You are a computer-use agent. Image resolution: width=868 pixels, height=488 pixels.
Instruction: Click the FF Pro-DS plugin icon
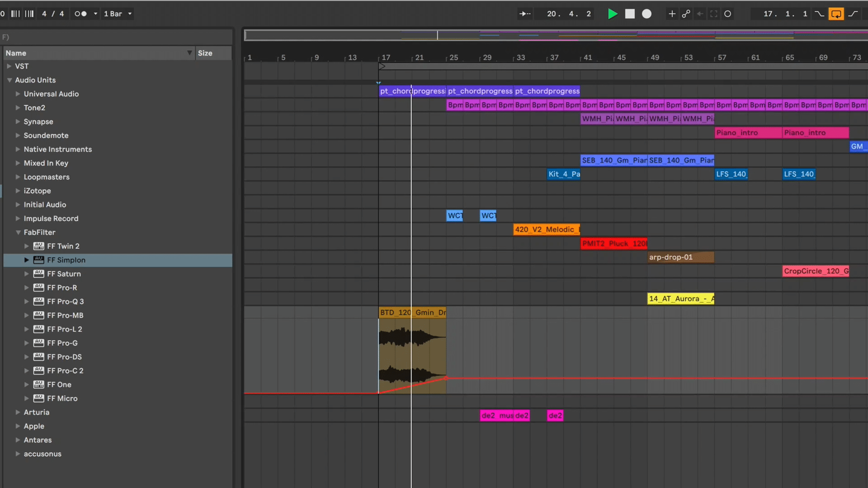(39, 357)
